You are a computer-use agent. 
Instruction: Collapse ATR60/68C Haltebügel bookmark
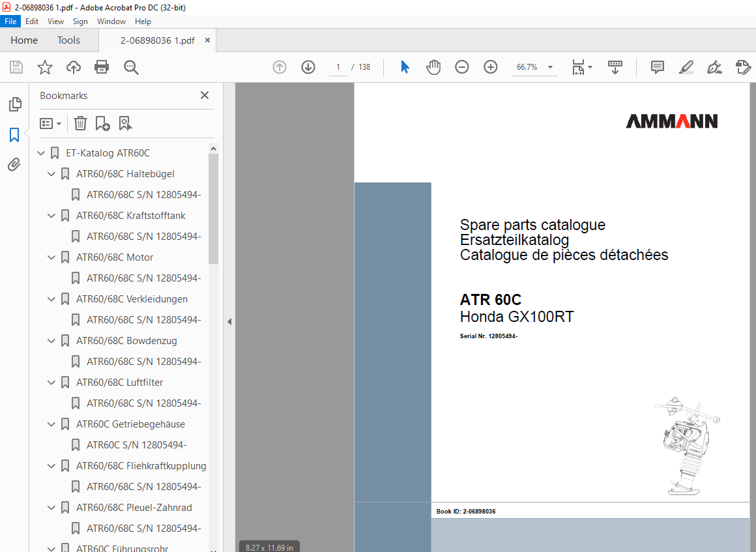pyautogui.click(x=51, y=174)
